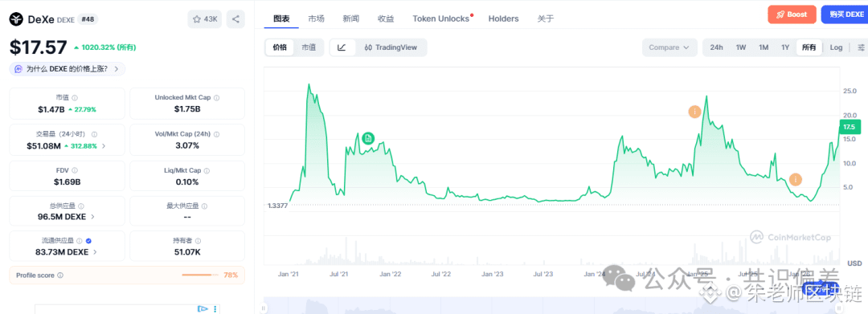Select the 价格 chart toggle
The image size is (868, 314).
pos(280,47)
